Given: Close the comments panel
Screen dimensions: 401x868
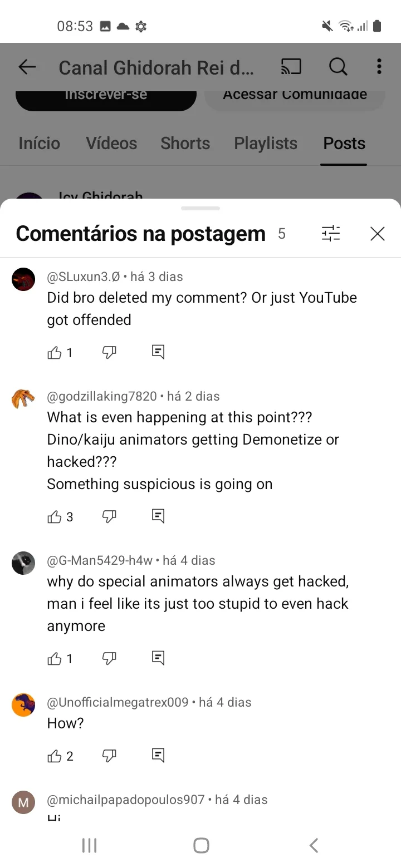Looking at the screenshot, I should (x=377, y=234).
